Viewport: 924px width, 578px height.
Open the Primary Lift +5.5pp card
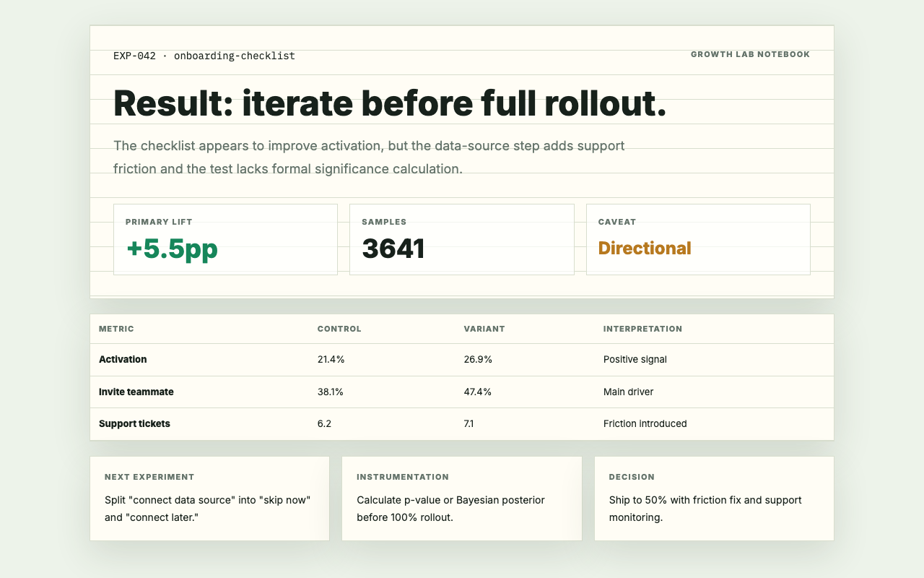pos(225,239)
